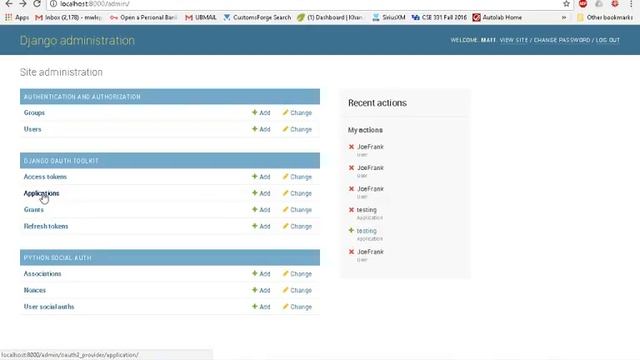Click the browser forward arrow
This screenshot has height=360, width=640.
point(22,4)
